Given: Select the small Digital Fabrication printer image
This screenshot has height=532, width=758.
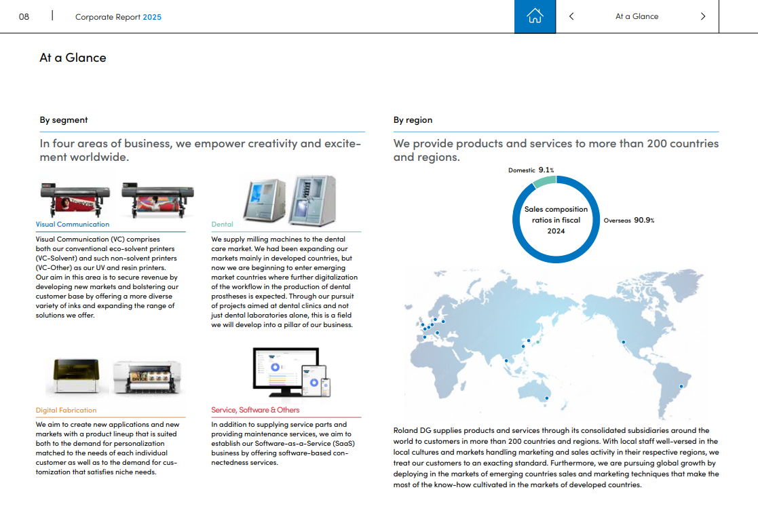Looking at the screenshot, I should pyautogui.click(x=77, y=377).
